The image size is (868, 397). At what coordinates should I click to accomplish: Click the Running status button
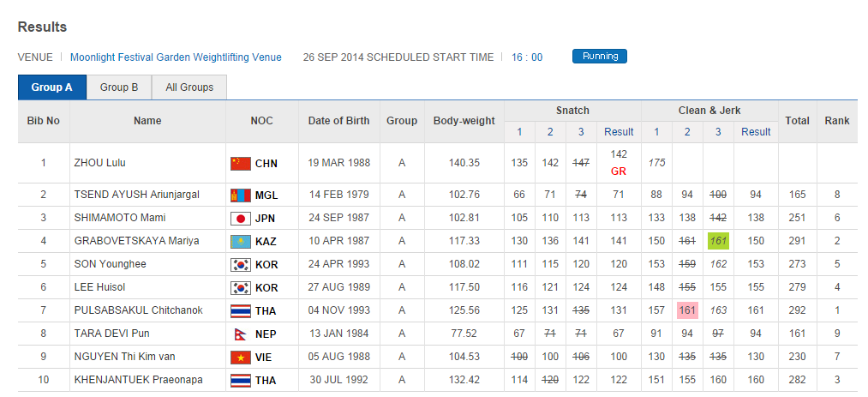(x=600, y=57)
